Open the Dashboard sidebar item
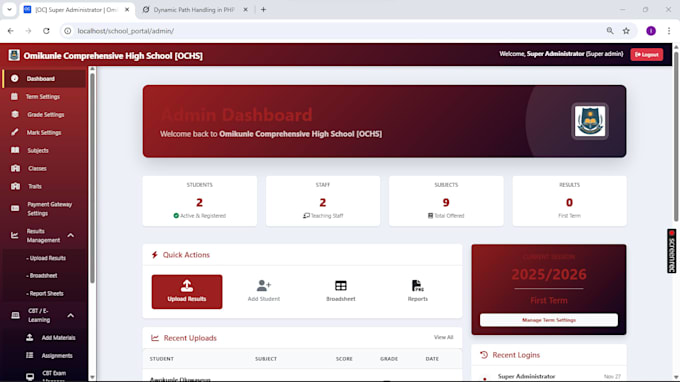 45,78
